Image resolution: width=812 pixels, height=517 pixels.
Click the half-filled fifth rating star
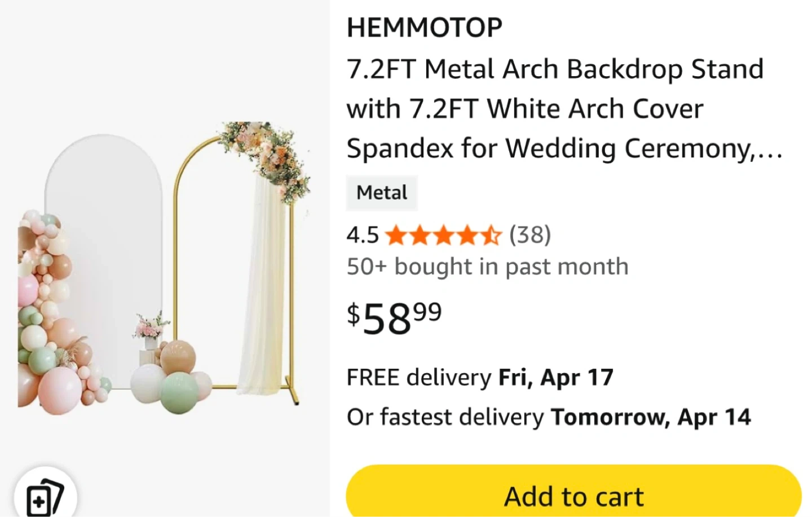point(491,235)
